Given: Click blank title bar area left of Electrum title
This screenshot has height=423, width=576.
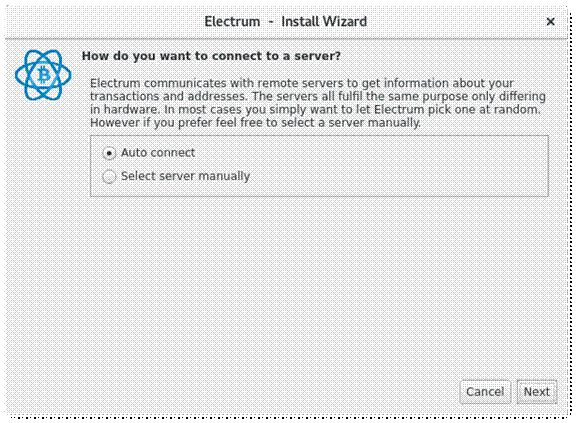Looking at the screenshot, I should click(x=103, y=22).
